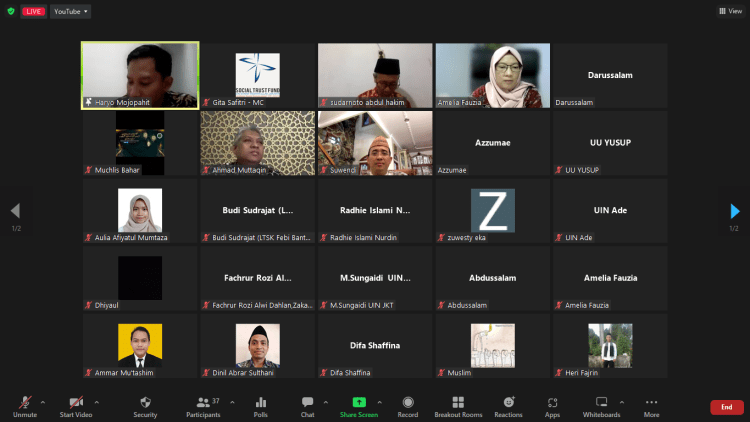Select Dhiyaul's tile
This screenshot has width=750, height=422.
point(140,278)
